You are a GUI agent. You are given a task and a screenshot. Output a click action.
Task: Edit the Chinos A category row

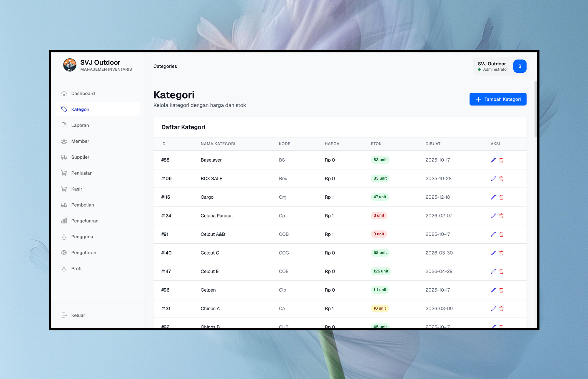(493, 309)
